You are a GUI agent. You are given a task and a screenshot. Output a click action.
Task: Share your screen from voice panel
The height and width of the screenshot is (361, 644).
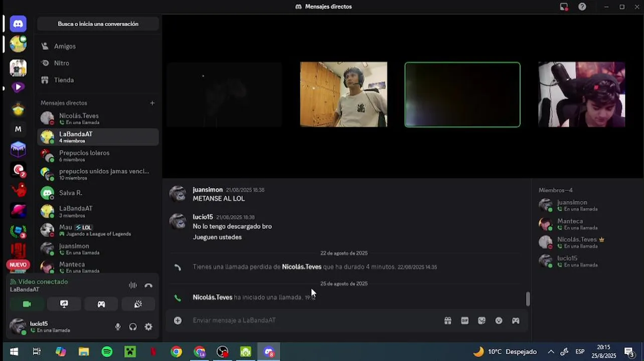click(64, 304)
